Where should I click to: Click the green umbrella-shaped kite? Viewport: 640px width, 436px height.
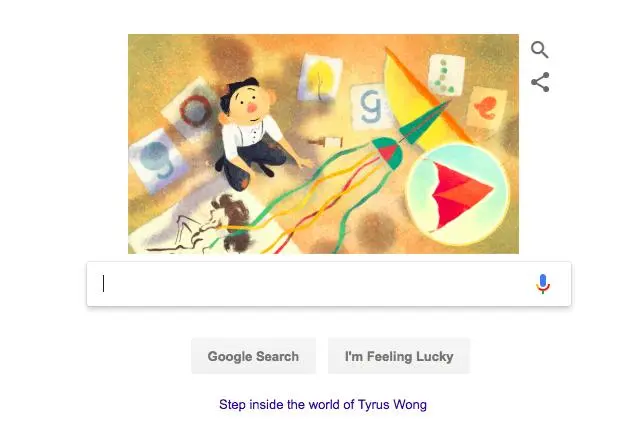(x=424, y=122)
